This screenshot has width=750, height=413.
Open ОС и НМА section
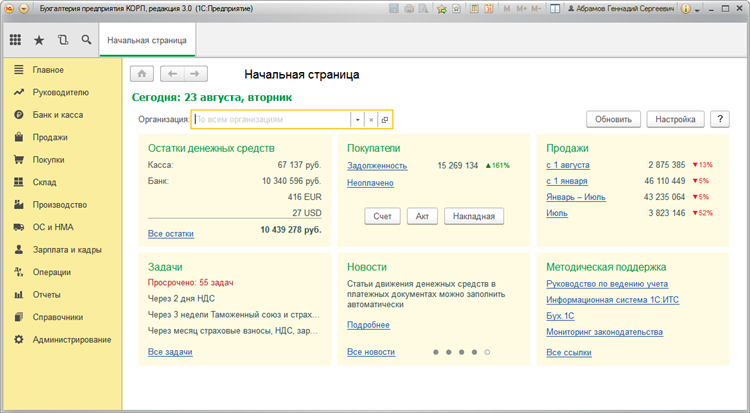coord(53,227)
